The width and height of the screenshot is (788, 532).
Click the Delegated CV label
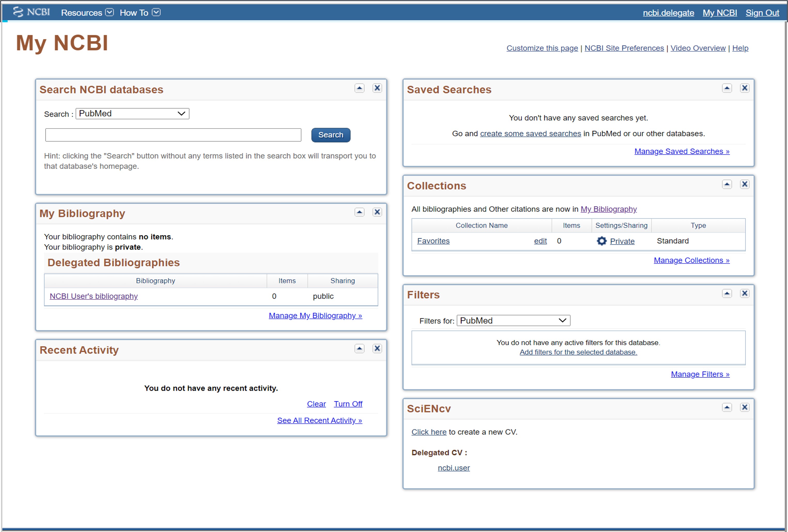pos(439,453)
